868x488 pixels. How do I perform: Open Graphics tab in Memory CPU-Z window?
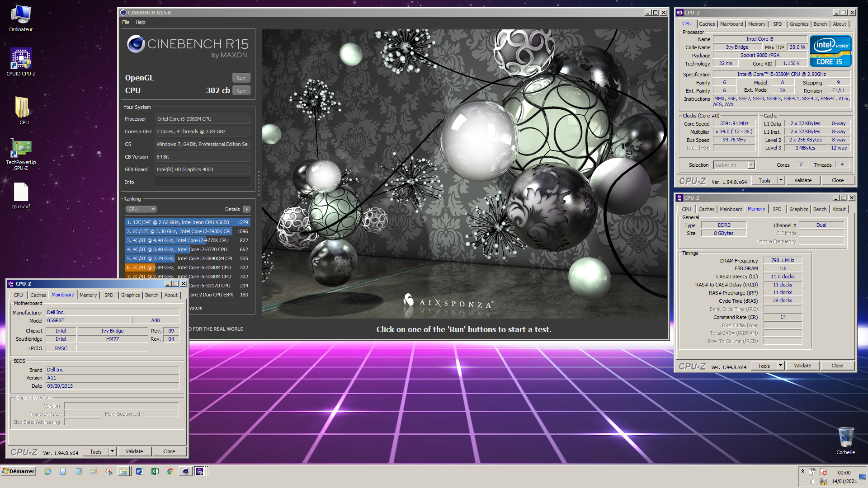coord(798,209)
